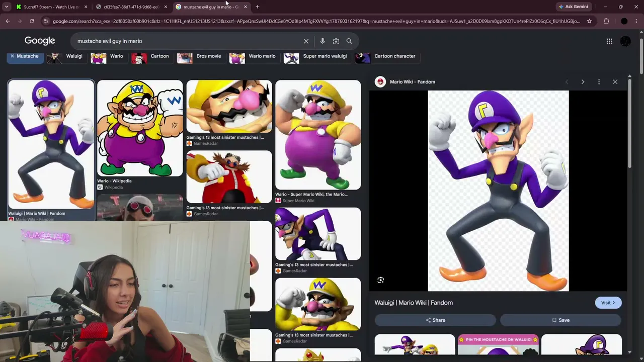Open the Chrome tab search dropdown
This screenshot has height=362, width=644.
point(7,7)
